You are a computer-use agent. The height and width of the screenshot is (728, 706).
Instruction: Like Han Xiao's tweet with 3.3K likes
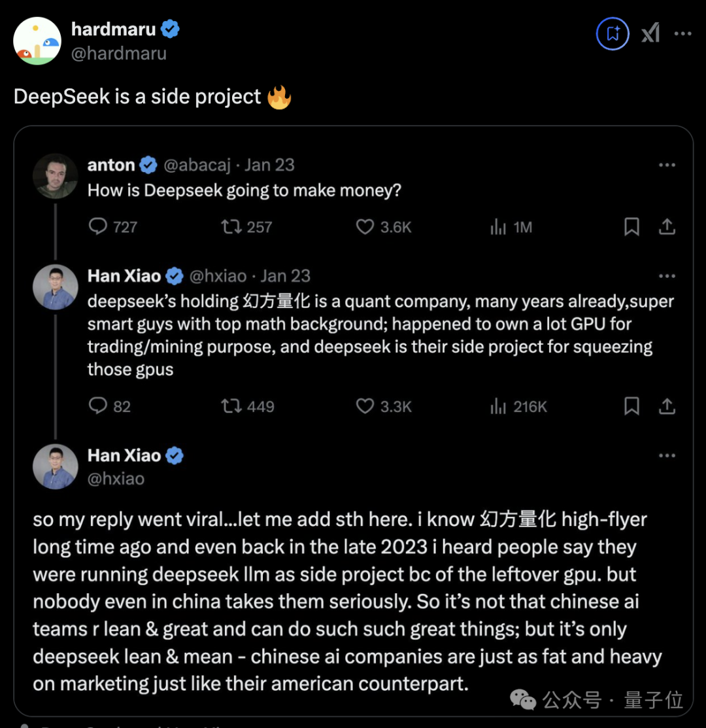(365, 406)
